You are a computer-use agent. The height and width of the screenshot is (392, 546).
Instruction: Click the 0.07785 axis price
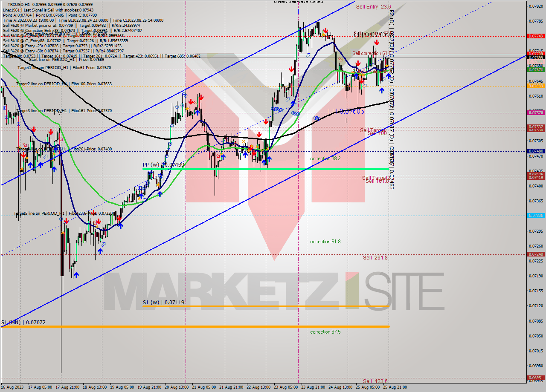coord(536,21)
